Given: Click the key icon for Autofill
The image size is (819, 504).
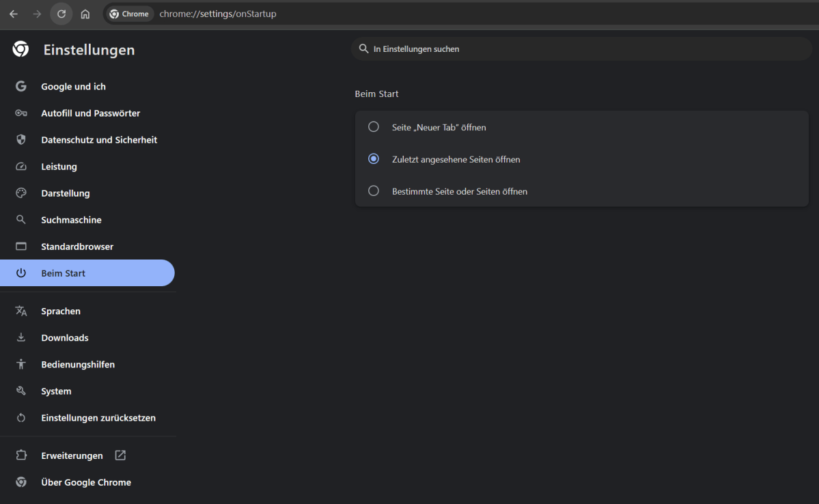Looking at the screenshot, I should click(x=21, y=113).
